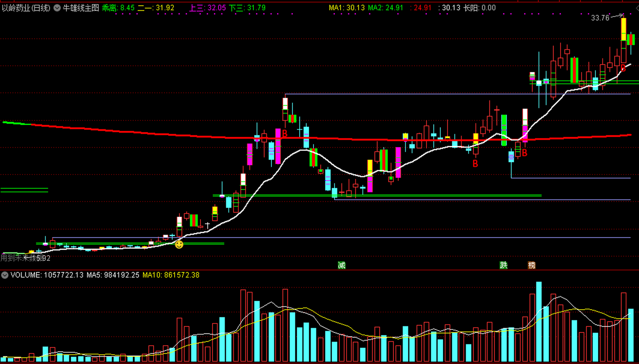The height and width of the screenshot is (364, 639).
Task: Click the yellow smiley face signal icon
Action: click(179, 244)
